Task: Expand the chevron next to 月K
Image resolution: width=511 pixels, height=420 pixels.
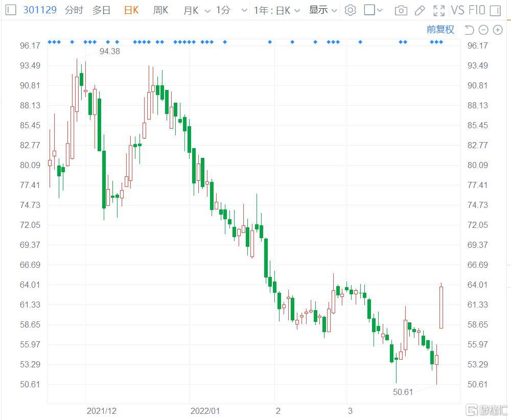Action: point(207,11)
